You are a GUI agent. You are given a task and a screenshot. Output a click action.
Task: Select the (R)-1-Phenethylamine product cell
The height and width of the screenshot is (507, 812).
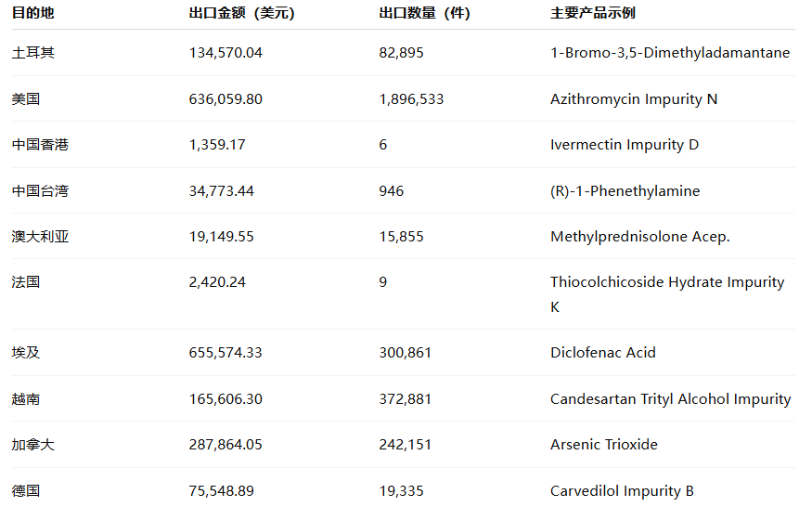[625, 191]
